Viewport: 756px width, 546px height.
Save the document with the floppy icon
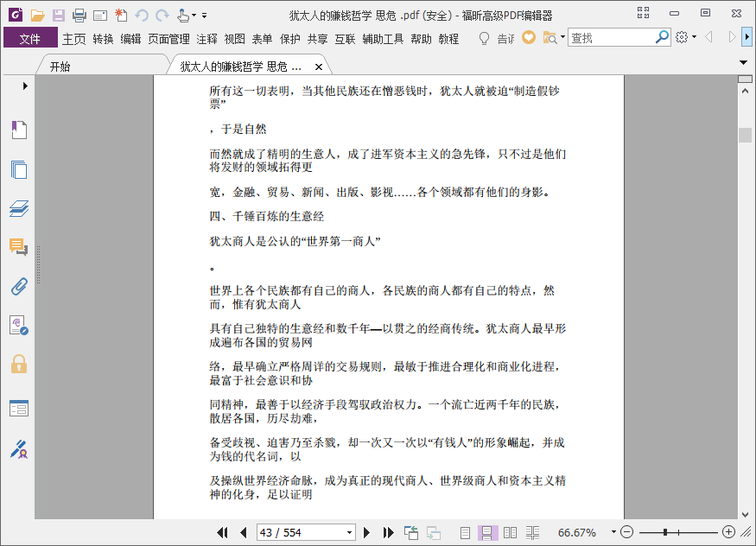point(59,16)
